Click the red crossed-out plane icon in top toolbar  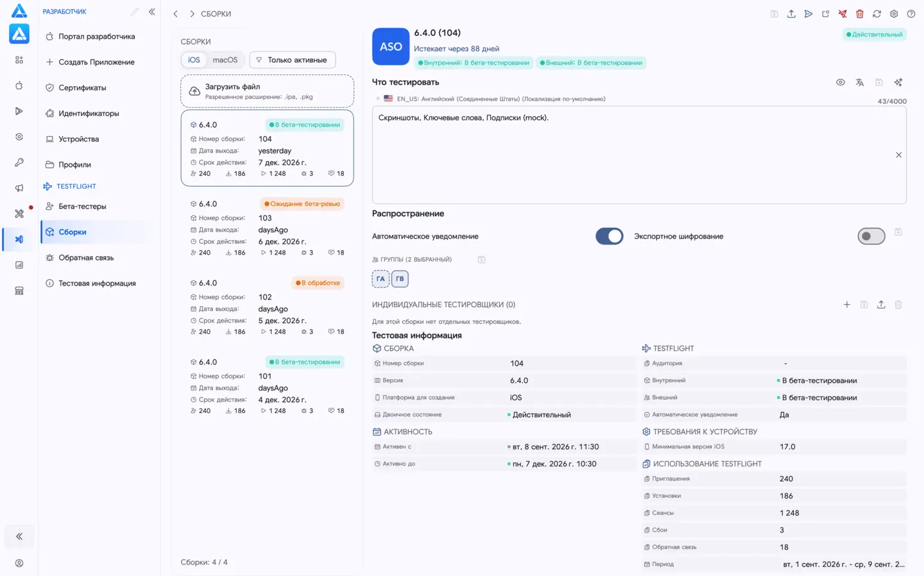pyautogui.click(x=843, y=13)
